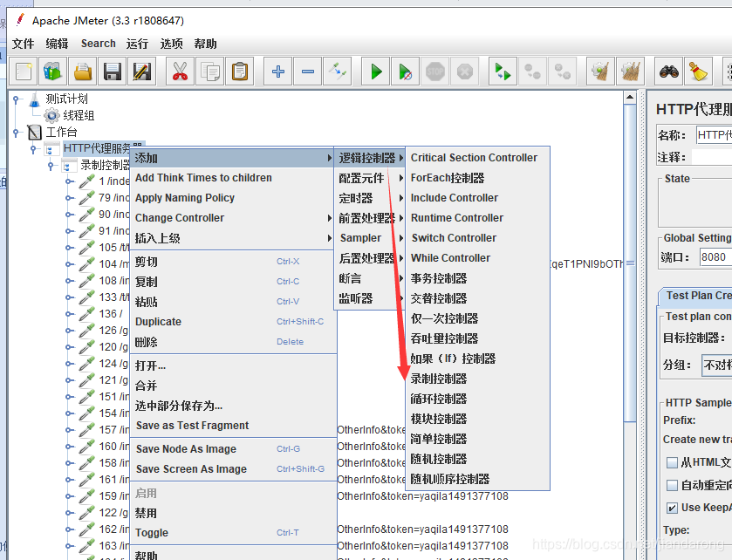
Task: Click the Paste clipboard icon
Action: pos(239,72)
